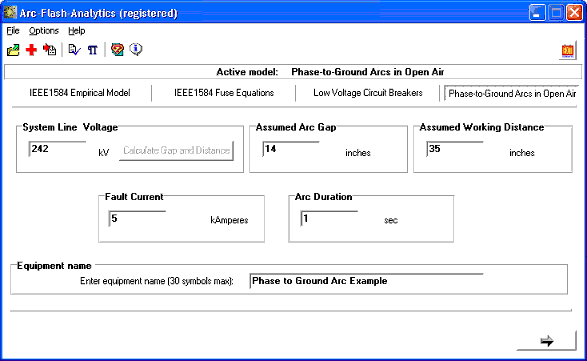Image resolution: width=587 pixels, height=361 pixels.
Task: Click the Fault Current input field
Action: (137, 219)
